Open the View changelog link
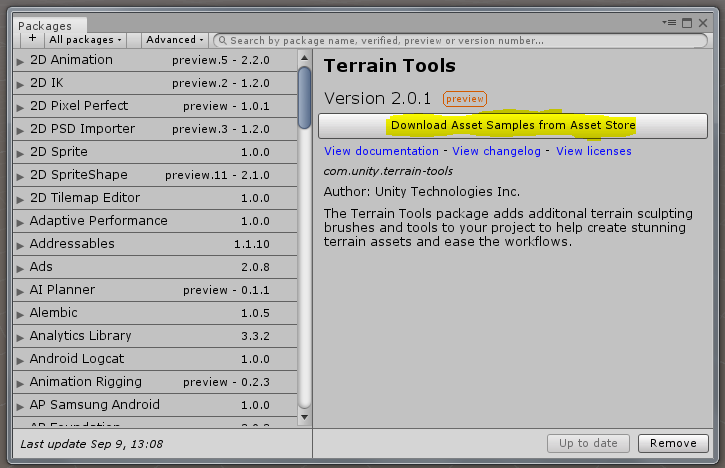Viewport: 725px width, 468px height. [x=496, y=151]
